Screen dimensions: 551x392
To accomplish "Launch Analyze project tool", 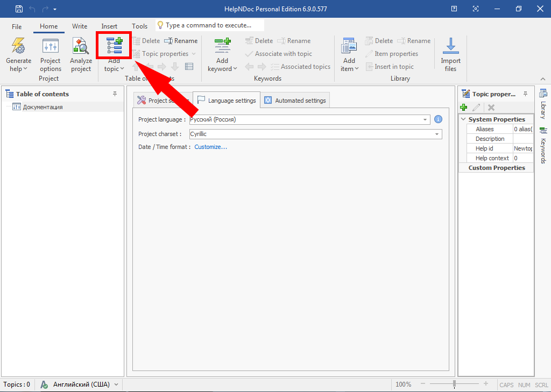I will [x=81, y=55].
